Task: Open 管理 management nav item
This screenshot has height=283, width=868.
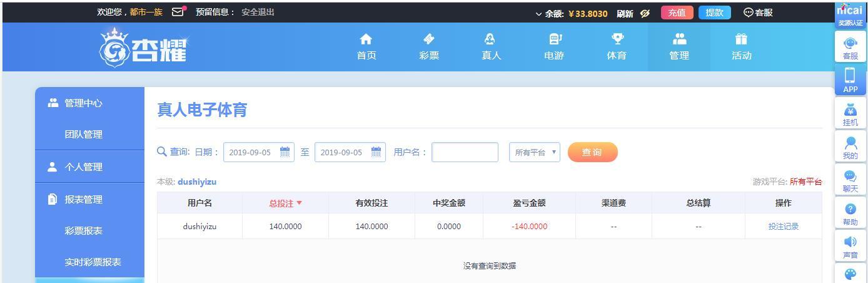Action: (x=679, y=47)
